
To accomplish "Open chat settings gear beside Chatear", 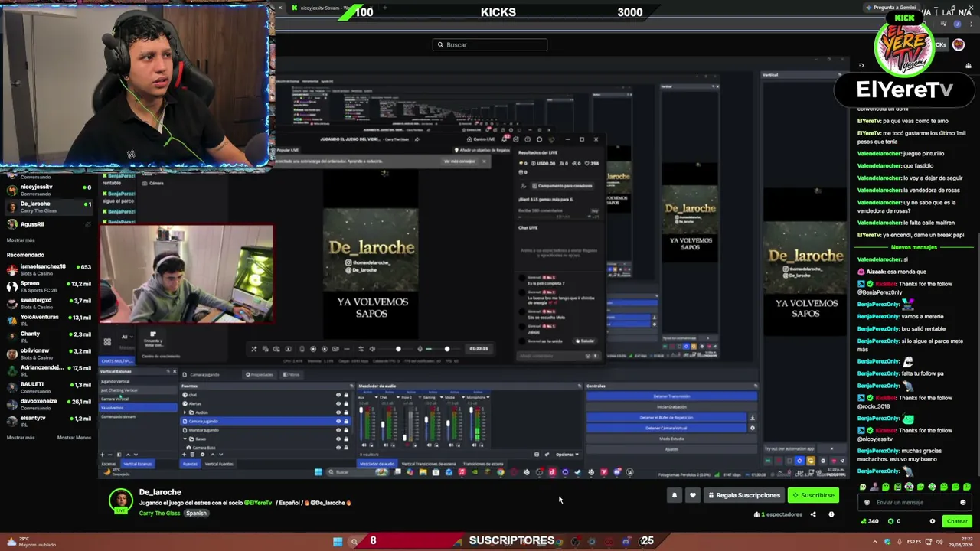I will [933, 521].
